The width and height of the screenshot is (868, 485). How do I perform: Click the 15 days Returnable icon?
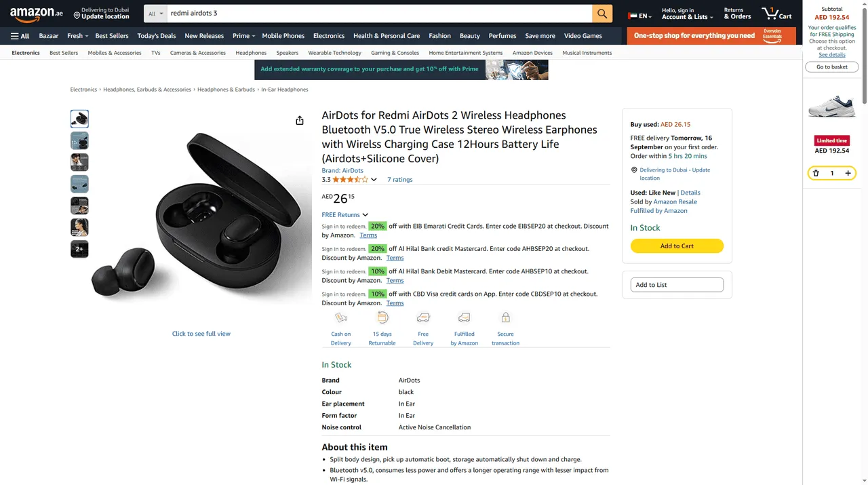[382, 317]
